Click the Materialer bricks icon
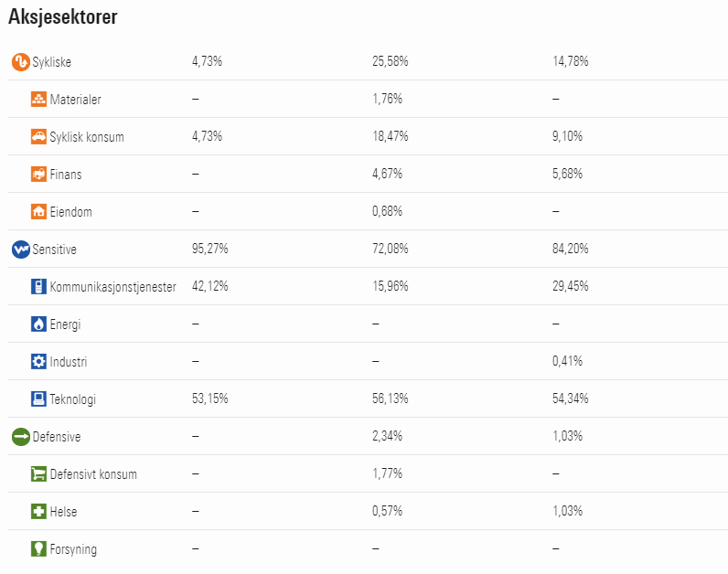 [38, 100]
